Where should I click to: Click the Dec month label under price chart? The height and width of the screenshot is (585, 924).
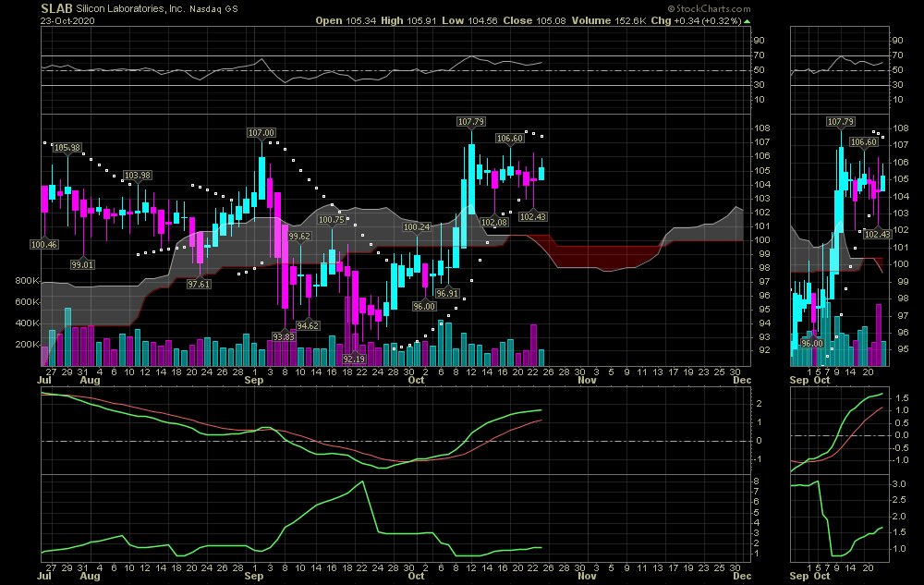(x=743, y=380)
